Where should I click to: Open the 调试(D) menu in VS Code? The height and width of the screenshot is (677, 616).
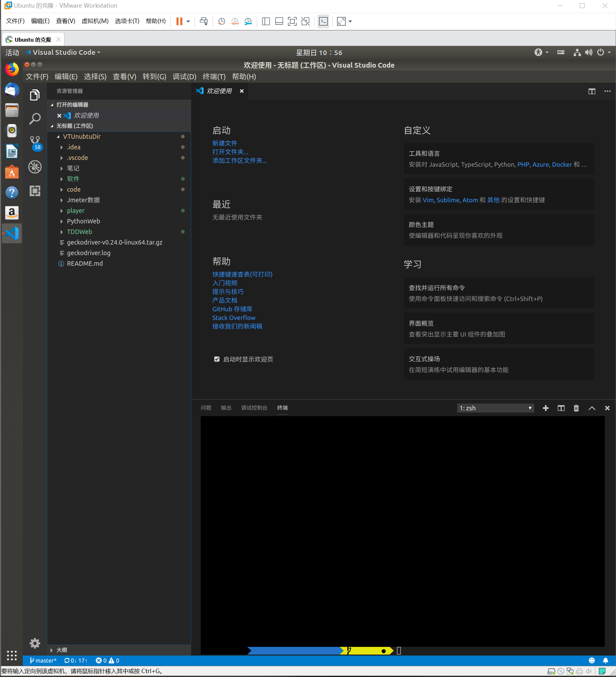[184, 77]
